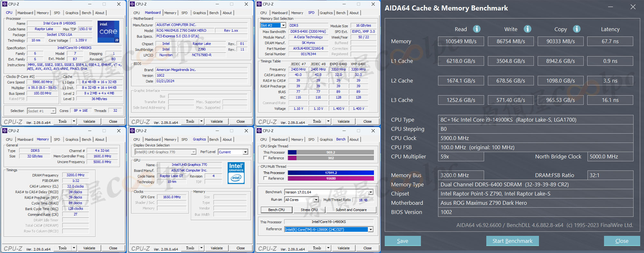Click Validate in the Processor window

[x=89, y=122]
